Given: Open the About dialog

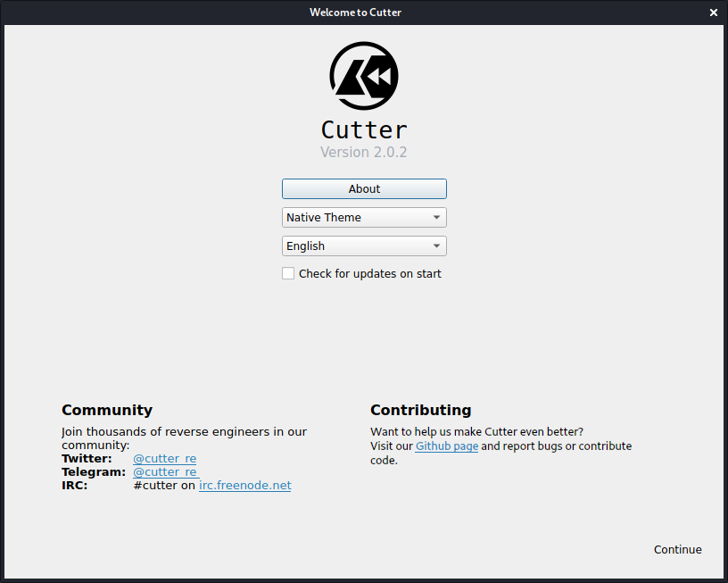Looking at the screenshot, I should point(364,189).
